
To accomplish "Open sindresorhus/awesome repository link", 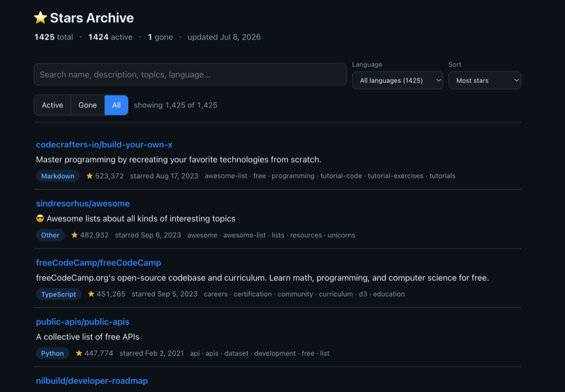I will click(83, 203).
